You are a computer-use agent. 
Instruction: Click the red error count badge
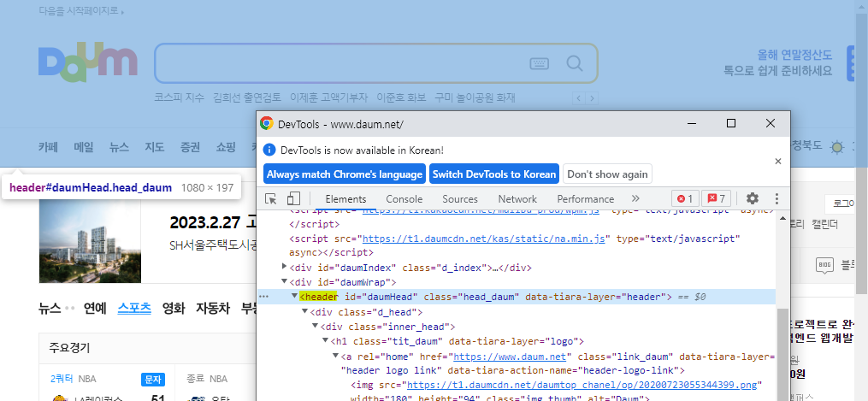[x=685, y=198]
